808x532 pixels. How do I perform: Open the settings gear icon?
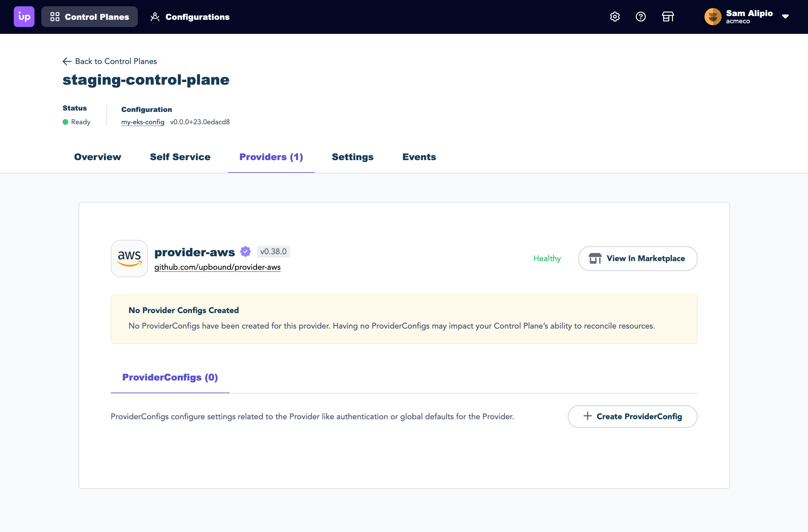click(615, 17)
